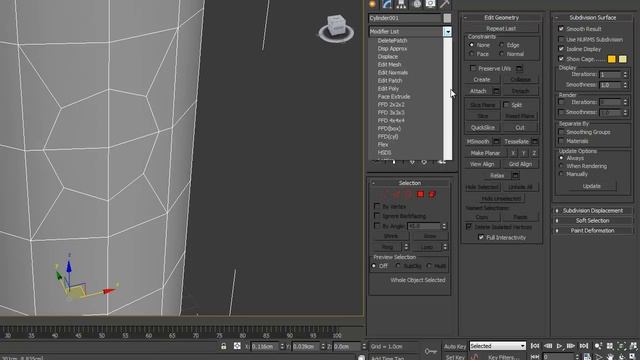Open Relax settings box

(x=516, y=176)
